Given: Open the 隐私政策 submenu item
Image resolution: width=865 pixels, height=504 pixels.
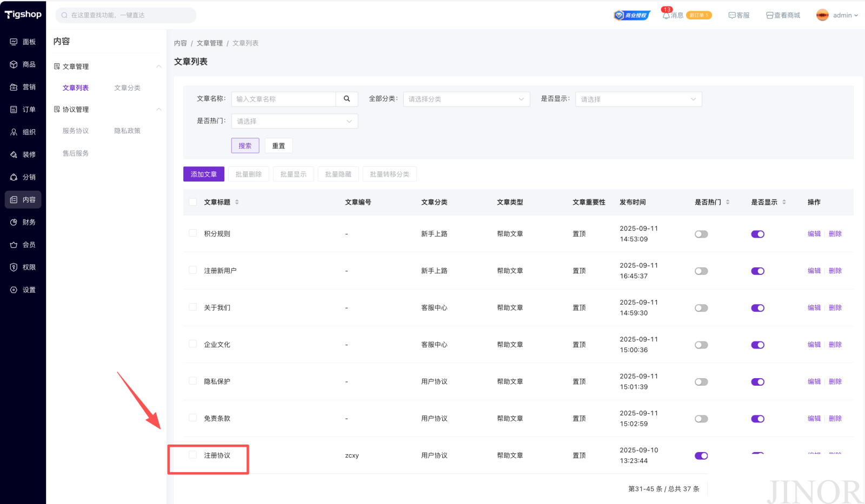Looking at the screenshot, I should (x=128, y=131).
